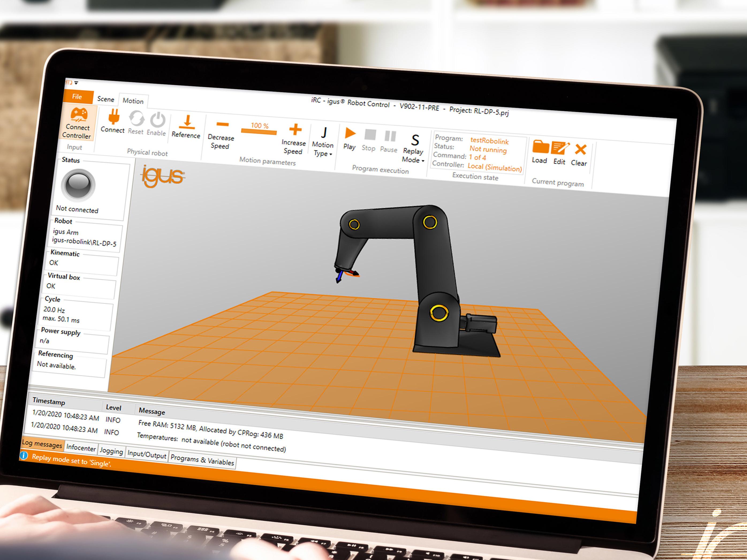
Task: Click the Reference download-arrow icon
Action: [x=187, y=122]
